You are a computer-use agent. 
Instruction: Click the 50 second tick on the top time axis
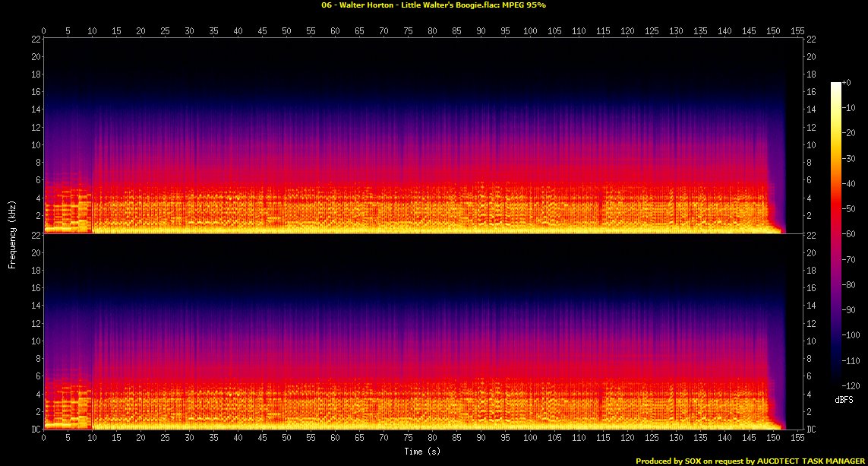point(286,31)
